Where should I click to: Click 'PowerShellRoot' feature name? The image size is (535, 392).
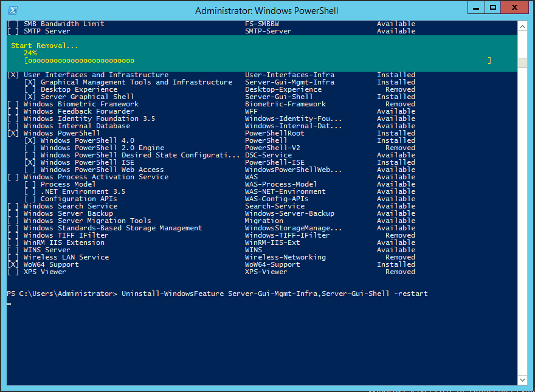[x=275, y=133]
